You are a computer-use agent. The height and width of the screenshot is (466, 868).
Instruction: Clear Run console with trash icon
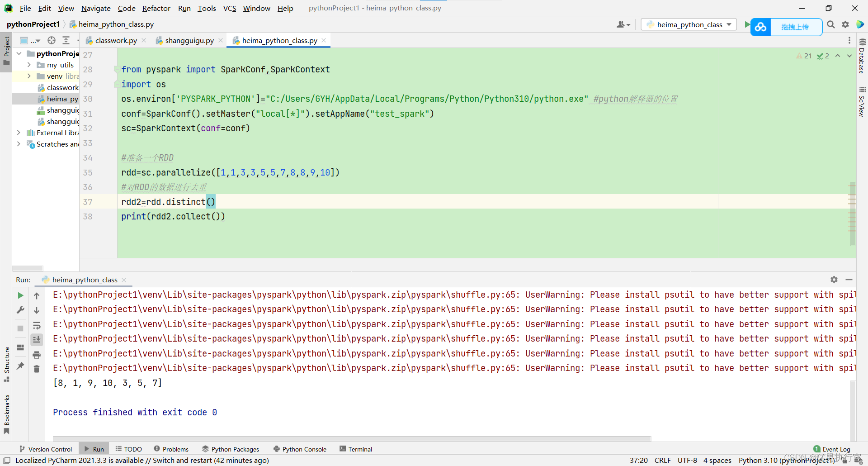tap(37, 369)
